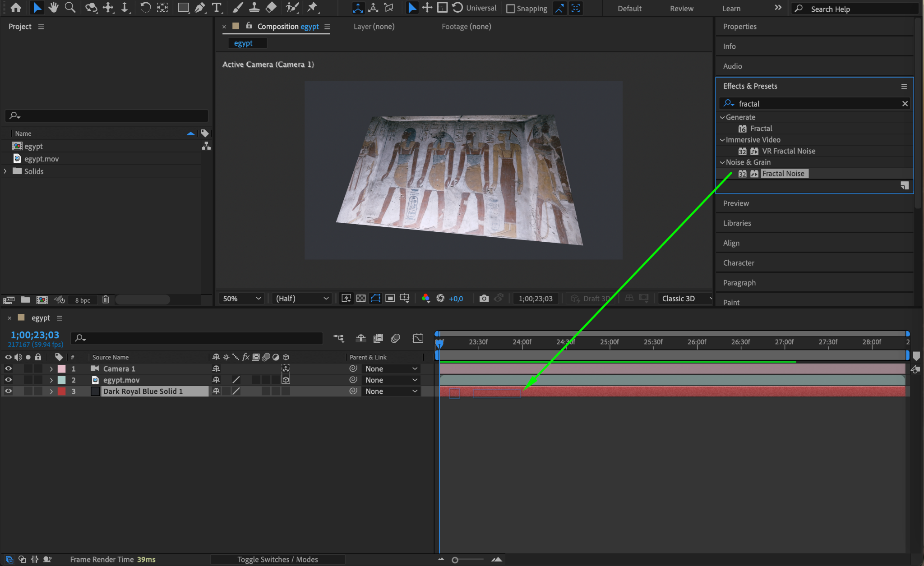
Task: Click the trash icon in Project panel
Action: click(x=106, y=299)
